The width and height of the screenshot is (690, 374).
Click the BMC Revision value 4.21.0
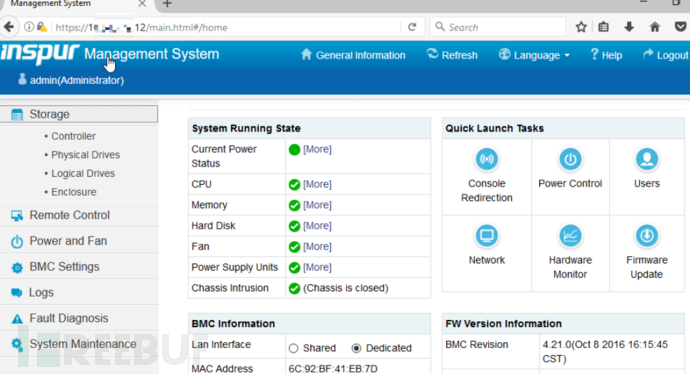click(x=605, y=352)
